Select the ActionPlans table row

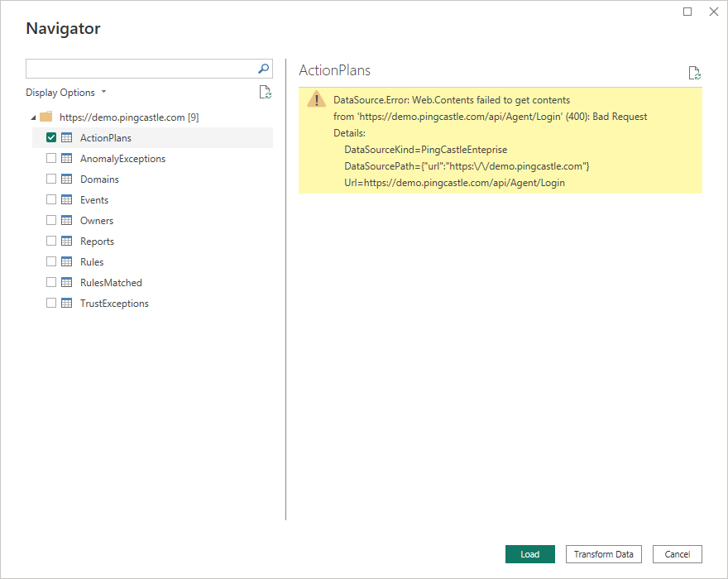152,138
